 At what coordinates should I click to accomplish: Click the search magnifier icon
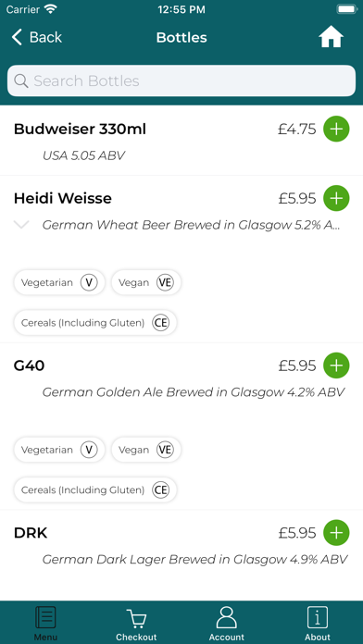pyautogui.click(x=21, y=80)
